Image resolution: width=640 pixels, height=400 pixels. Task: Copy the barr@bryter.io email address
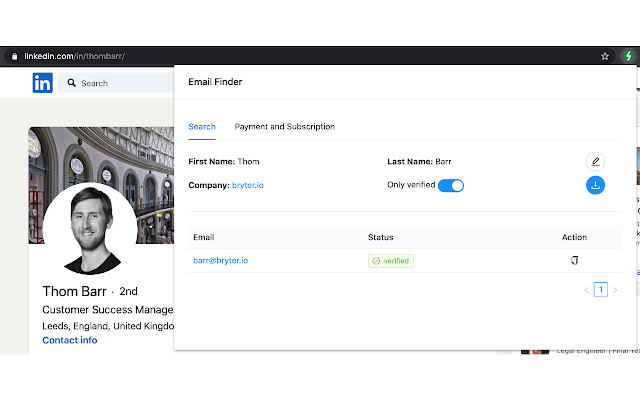coord(574,260)
